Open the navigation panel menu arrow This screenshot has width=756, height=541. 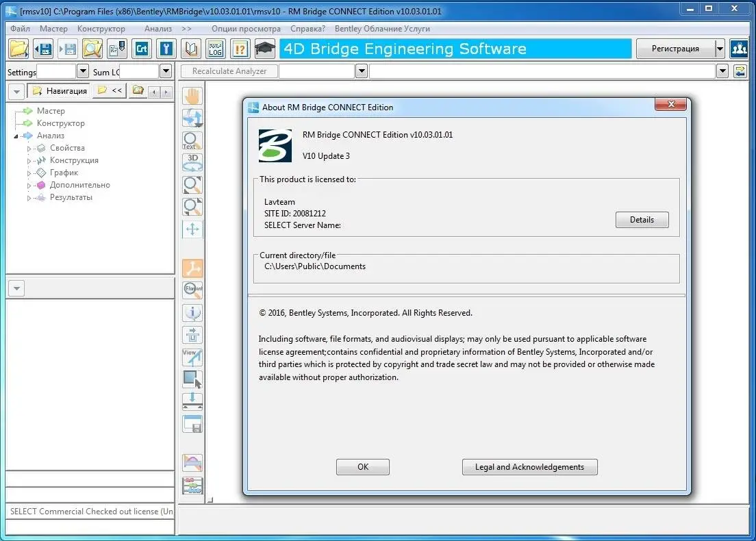(x=17, y=91)
